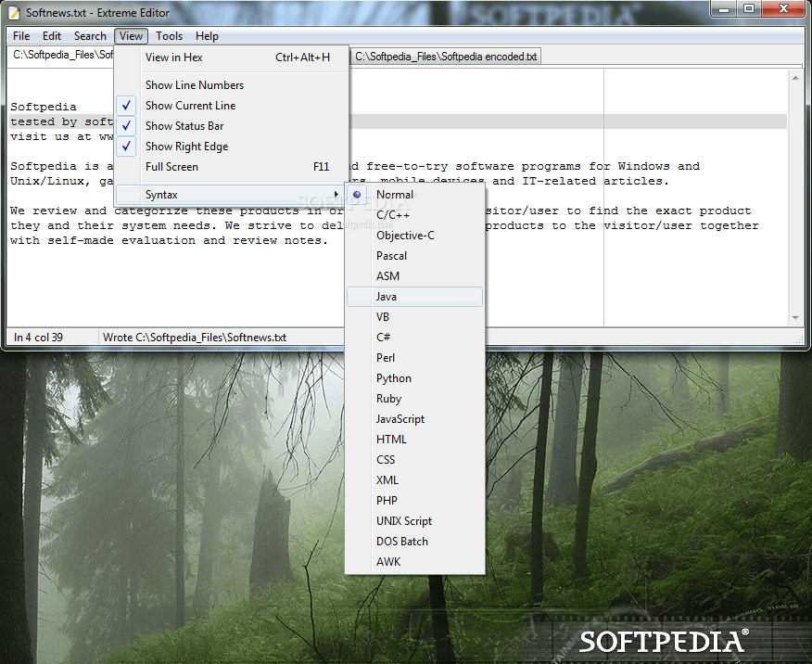Viewport: 812px width, 664px height.
Task: Click the scrollbar up arrow
Action: tap(795, 78)
